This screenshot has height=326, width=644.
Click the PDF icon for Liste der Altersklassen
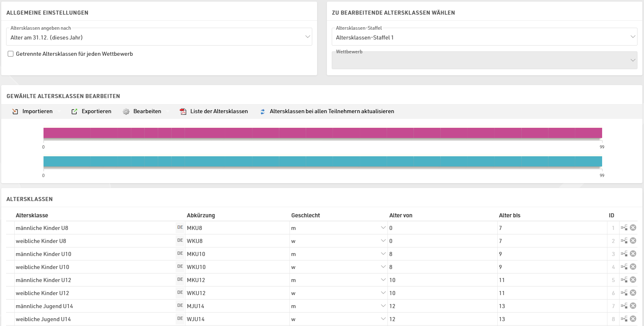[183, 112]
